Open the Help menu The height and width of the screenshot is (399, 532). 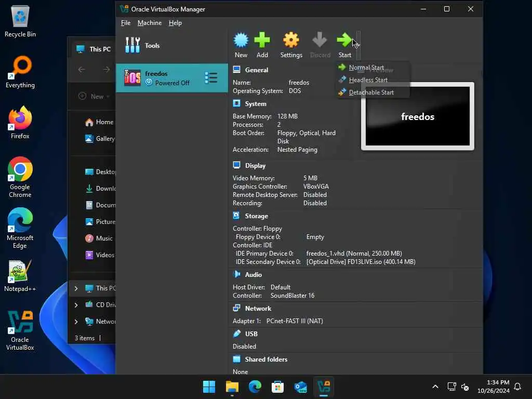(x=175, y=23)
